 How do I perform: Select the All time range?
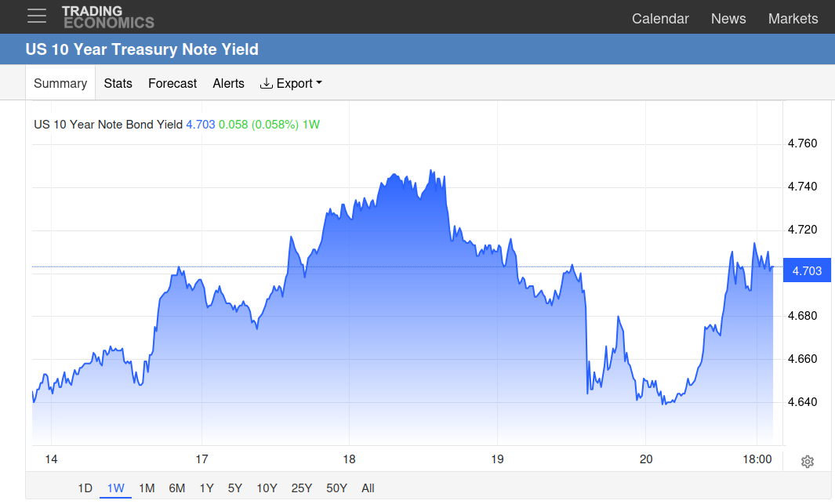pos(368,488)
